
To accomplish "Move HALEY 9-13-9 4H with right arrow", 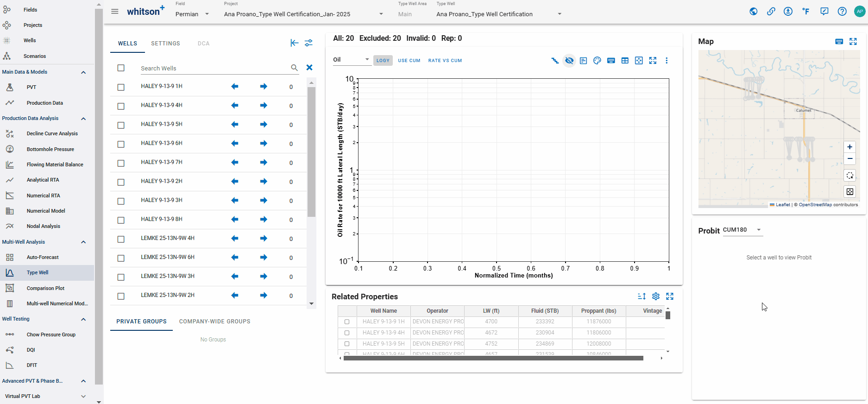I will pos(264,105).
